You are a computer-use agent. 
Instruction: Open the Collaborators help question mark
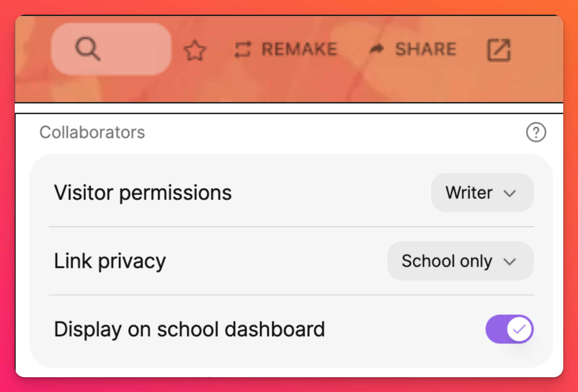tap(536, 132)
